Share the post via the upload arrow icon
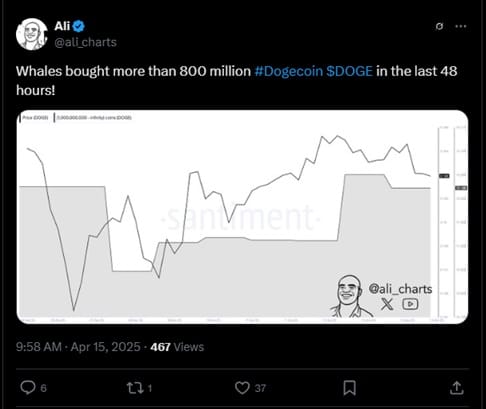 (457, 387)
